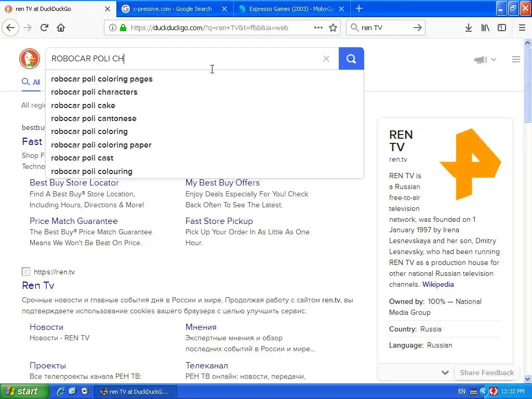Bookmark this page with the star icon

pyautogui.click(x=333, y=28)
